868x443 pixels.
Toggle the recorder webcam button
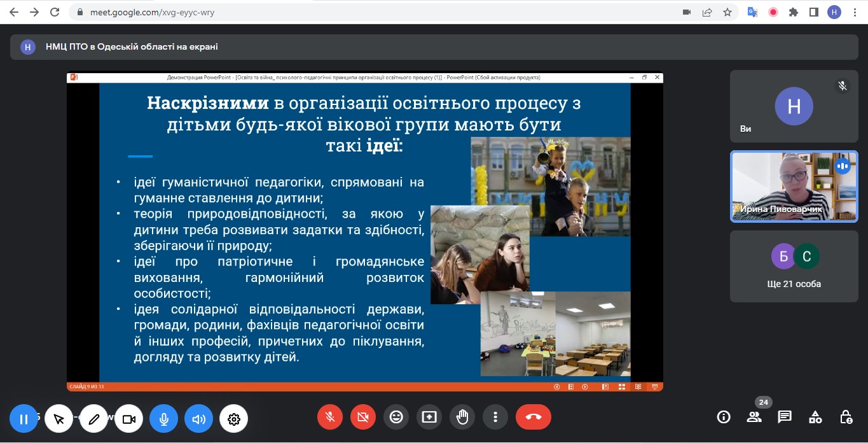click(129, 419)
